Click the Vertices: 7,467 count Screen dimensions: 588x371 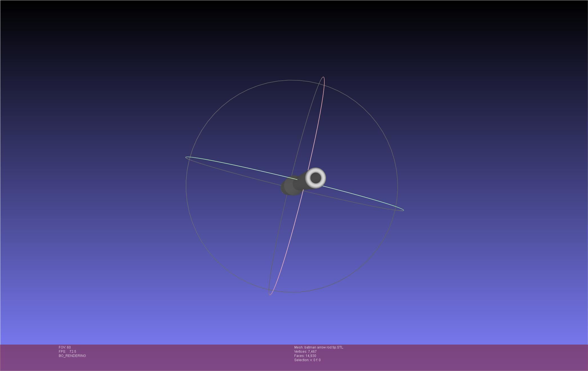coord(305,352)
